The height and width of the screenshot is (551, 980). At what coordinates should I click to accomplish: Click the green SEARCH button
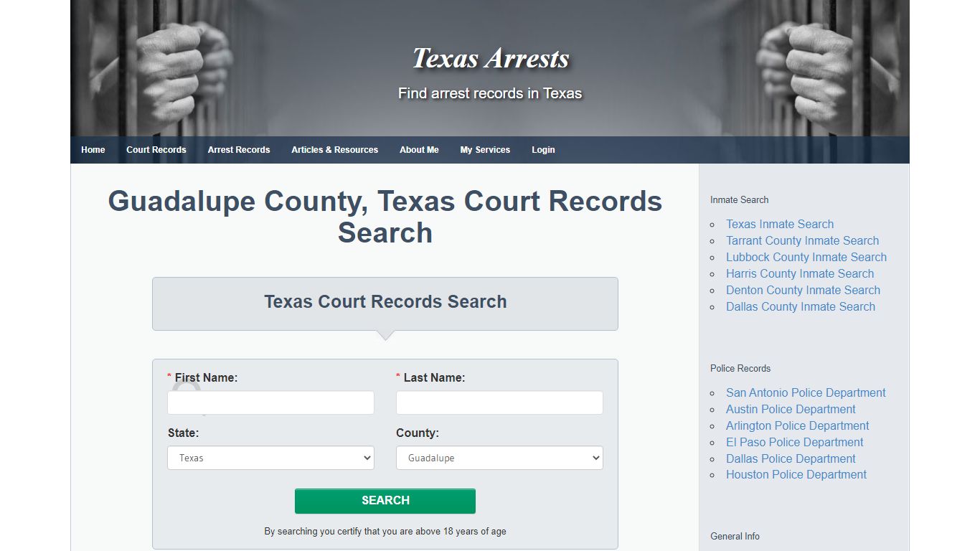[x=385, y=501]
